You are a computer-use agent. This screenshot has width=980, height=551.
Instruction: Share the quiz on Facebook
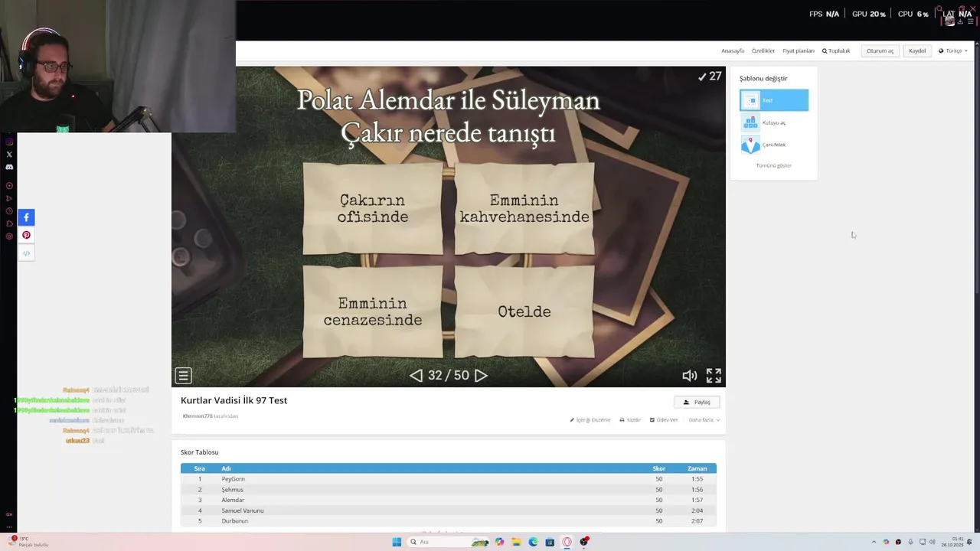coord(26,217)
